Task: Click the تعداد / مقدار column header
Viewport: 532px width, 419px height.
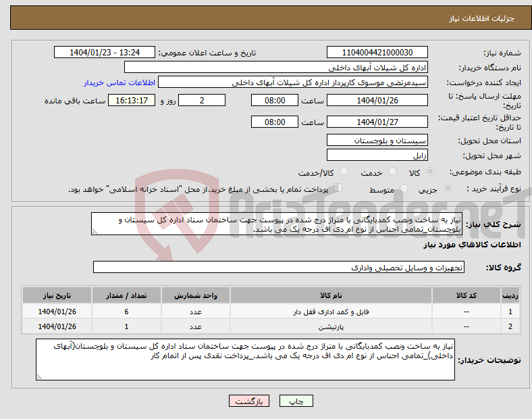Action: coord(126,295)
